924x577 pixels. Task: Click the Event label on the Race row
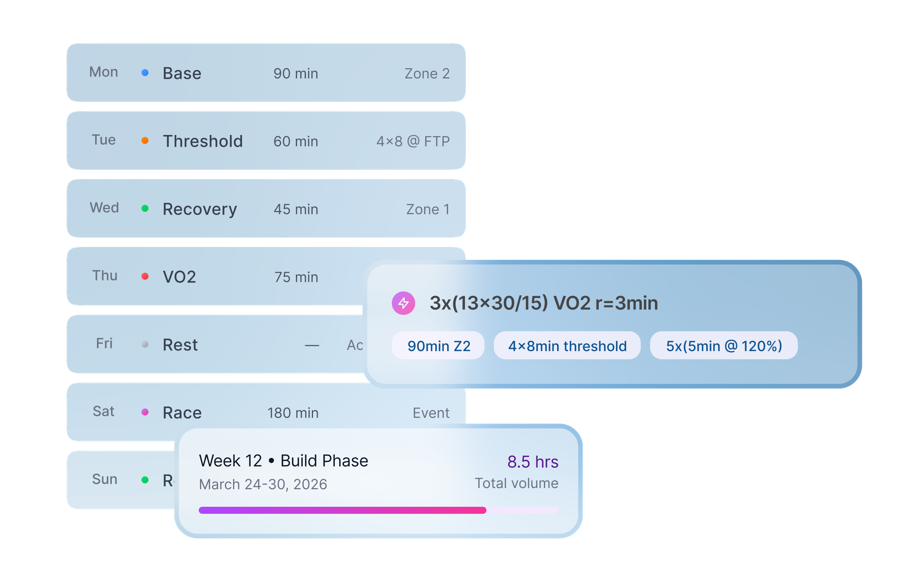[x=431, y=413]
